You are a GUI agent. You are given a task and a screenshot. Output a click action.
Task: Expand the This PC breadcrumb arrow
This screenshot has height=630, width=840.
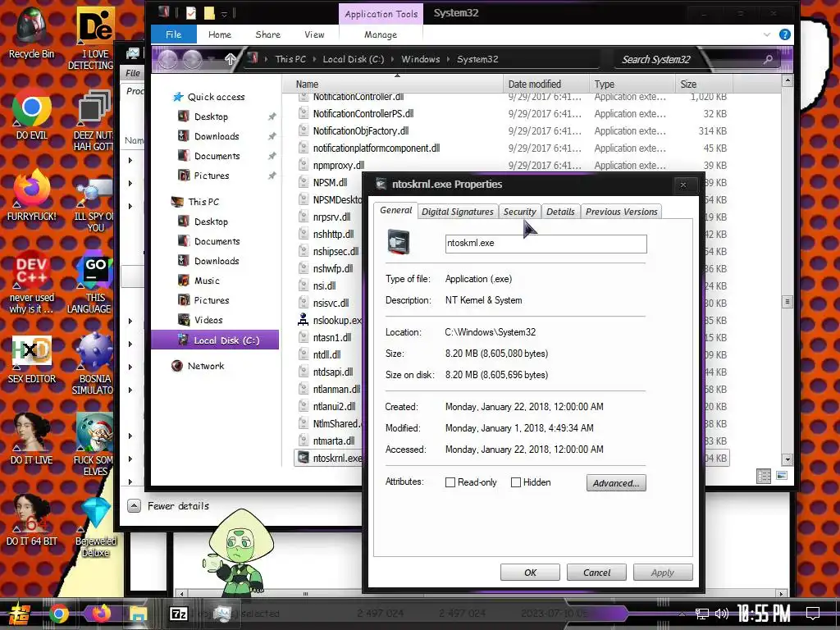pyautogui.click(x=314, y=59)
